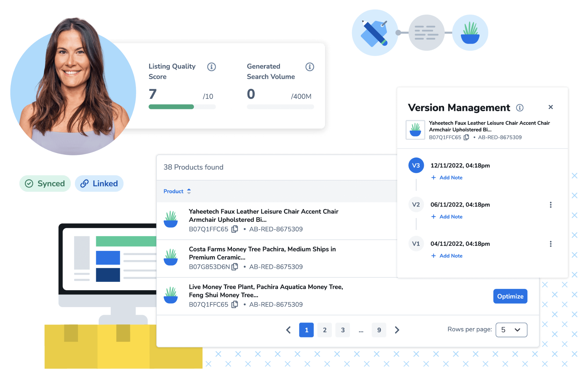Click the Listing Quality Score progress bar
The image size is (588, 380).
(182, 107)
